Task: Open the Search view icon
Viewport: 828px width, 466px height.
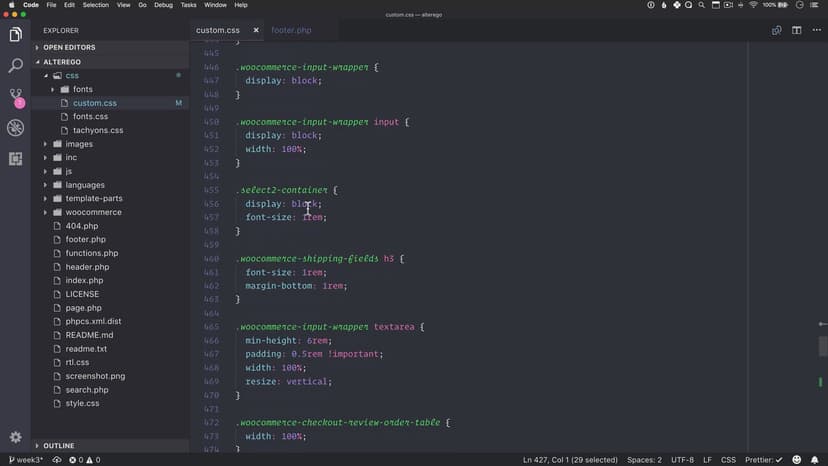Action: [x=15, y=66]
